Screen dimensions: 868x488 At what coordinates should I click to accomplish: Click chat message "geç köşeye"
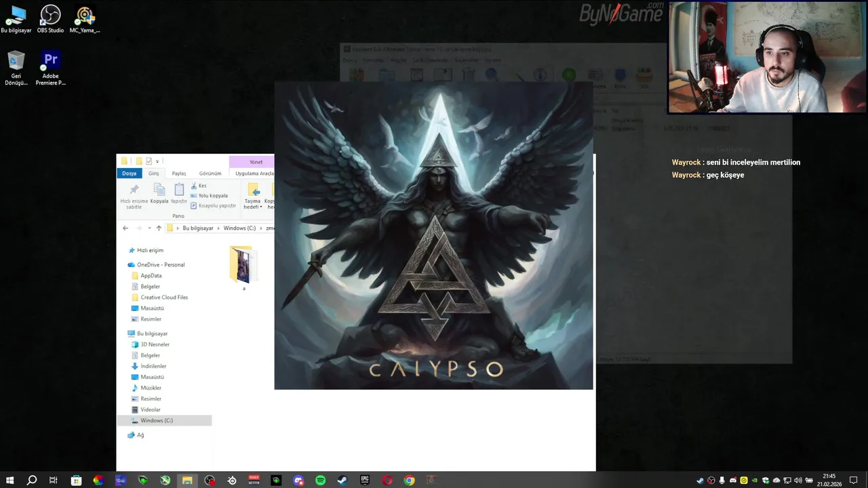725,175
